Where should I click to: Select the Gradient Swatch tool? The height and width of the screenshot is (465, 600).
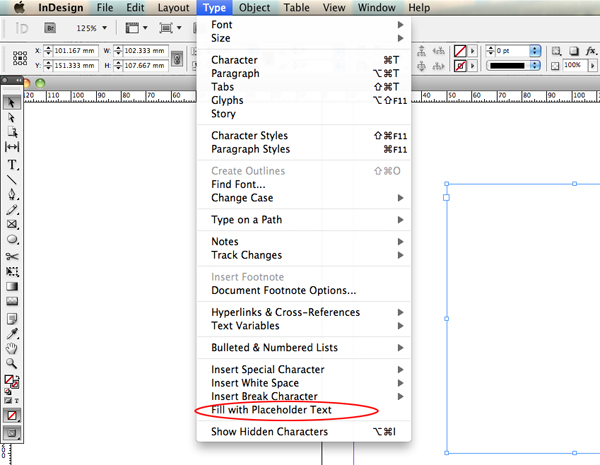(x=11, y=287)
